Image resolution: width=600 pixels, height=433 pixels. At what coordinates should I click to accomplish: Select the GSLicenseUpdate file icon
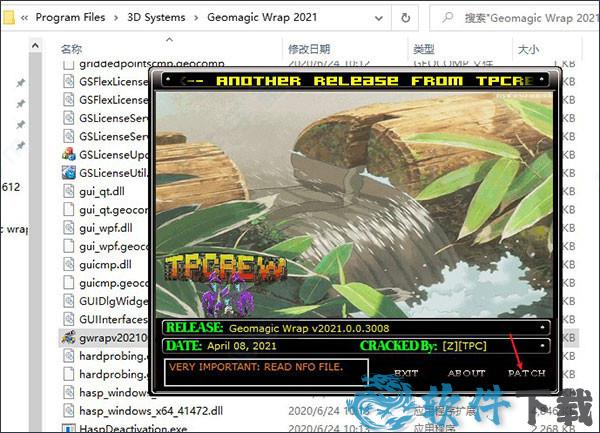click(68, 154)
